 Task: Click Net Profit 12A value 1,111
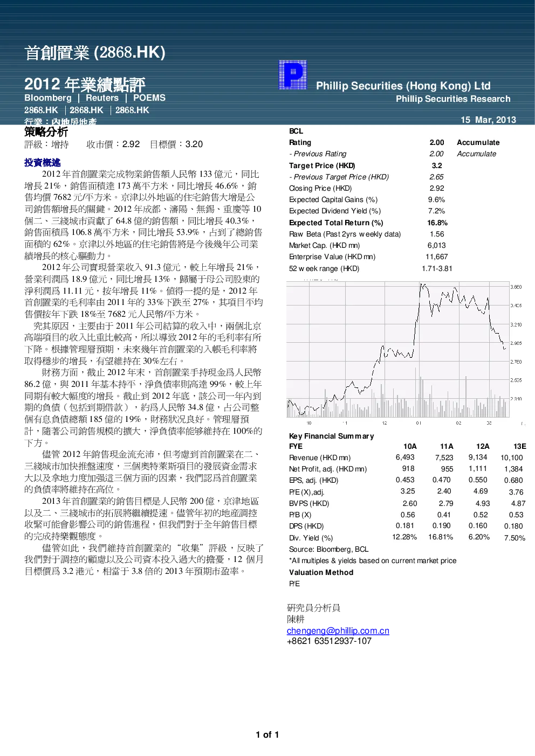(478, 469)
